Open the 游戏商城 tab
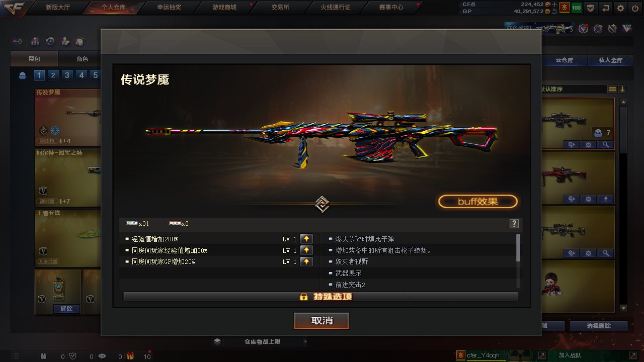 [x=224, y=8]
